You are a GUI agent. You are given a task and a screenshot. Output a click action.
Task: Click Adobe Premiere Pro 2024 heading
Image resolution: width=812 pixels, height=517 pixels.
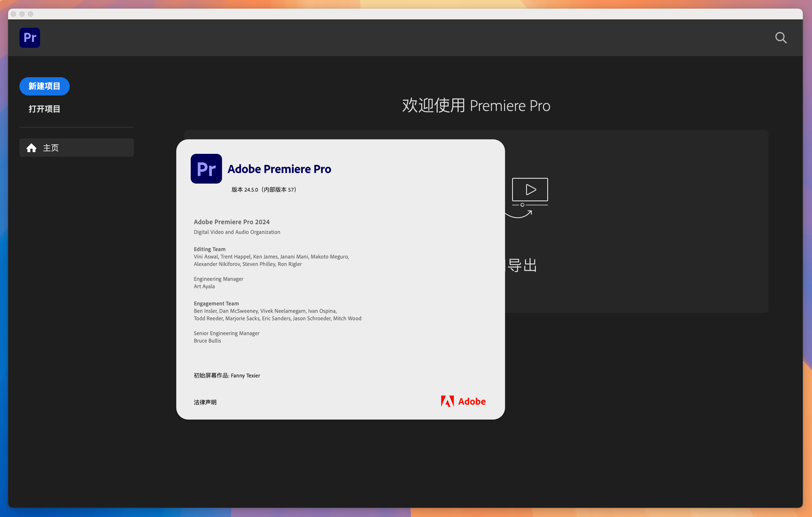tap(232, 222)
